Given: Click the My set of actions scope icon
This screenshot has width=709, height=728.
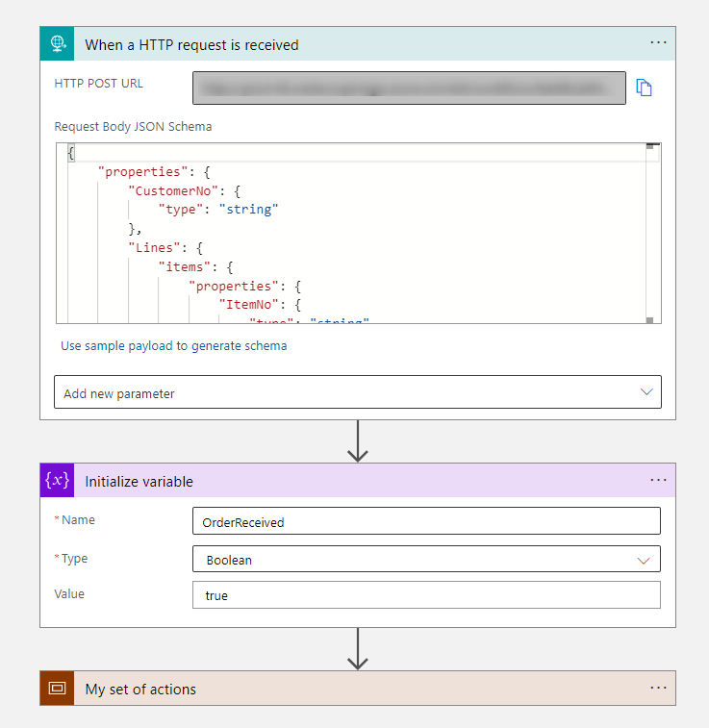Looking at the screenshot, I should pos(57,689).
